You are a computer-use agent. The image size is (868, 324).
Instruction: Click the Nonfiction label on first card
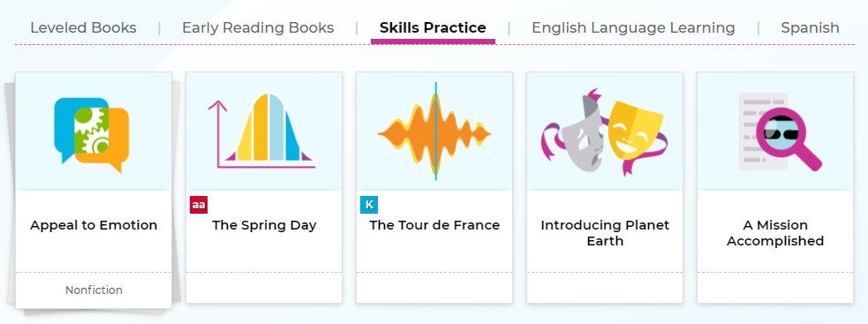(94, 290)
